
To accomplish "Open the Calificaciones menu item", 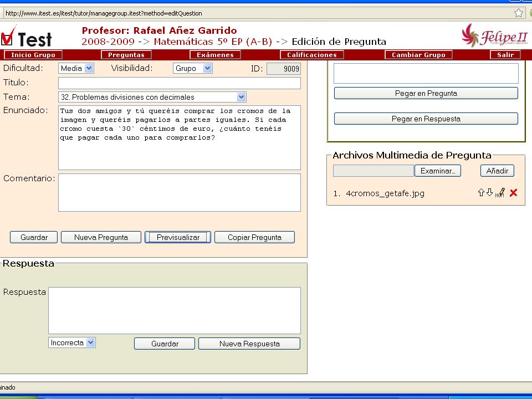I will (312, 55).
